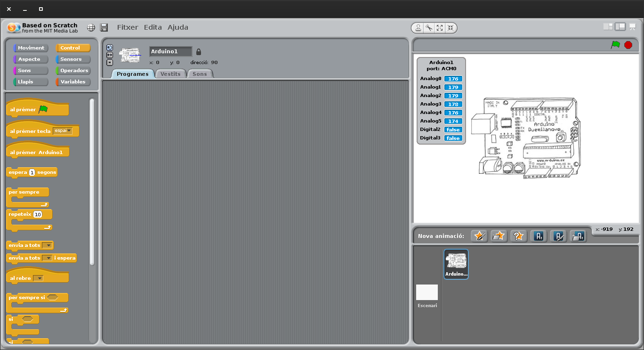Click the current sprite thumbnail in header
The width and height of the screenshot is (644, 350).
(130, 56)
